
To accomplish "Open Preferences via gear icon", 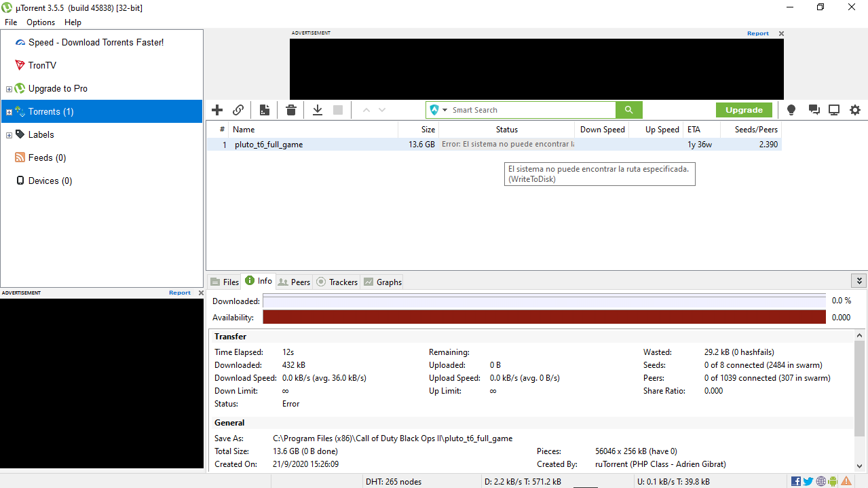I will point(855,110).
